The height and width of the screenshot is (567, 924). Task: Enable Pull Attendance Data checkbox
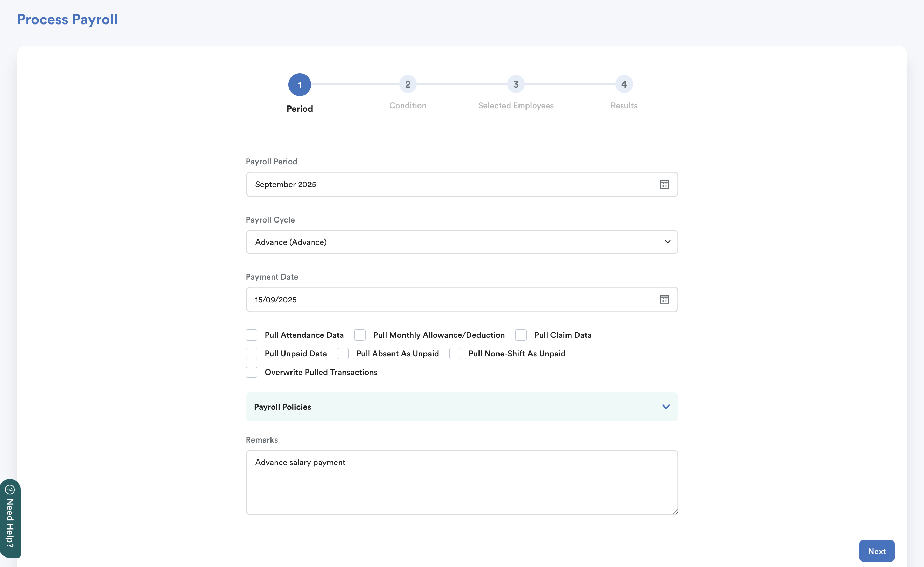[x=252, y=335]
